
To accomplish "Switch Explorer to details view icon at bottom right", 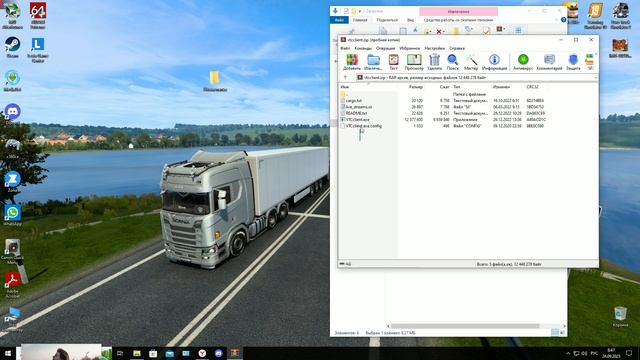I will pyautogui.click(x=555, y=333).
